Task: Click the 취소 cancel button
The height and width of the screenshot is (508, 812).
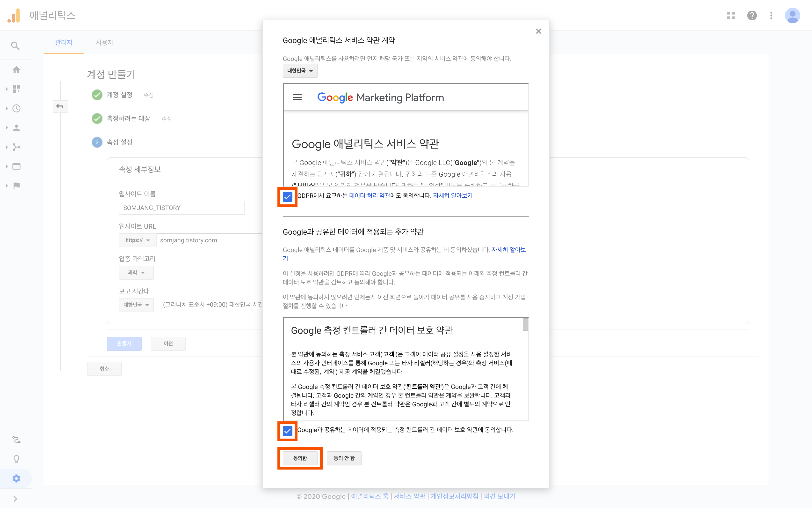Action: 104,369
